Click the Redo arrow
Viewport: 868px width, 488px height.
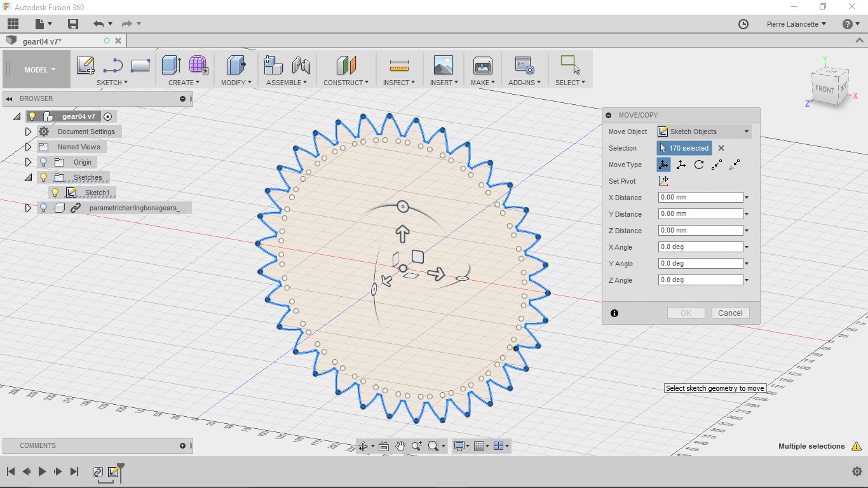[x=127, y=24]
